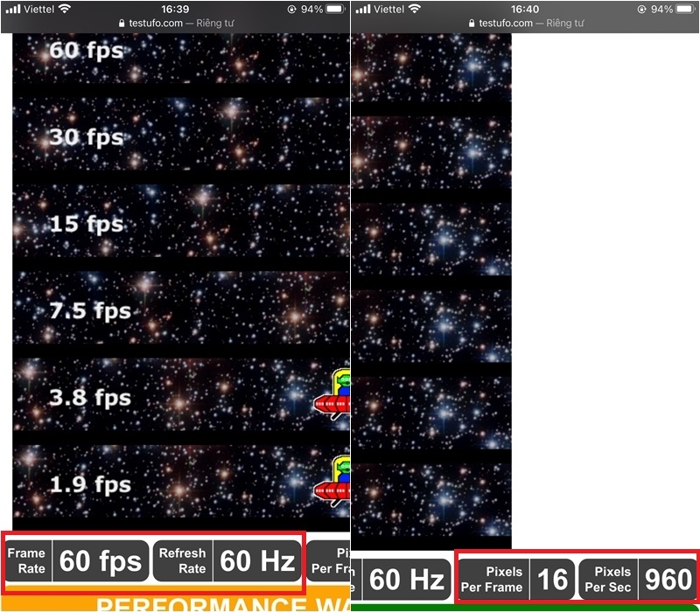Tap the rotation lock icon at 16:40
The image size is (700, 612).
(641, 9)
